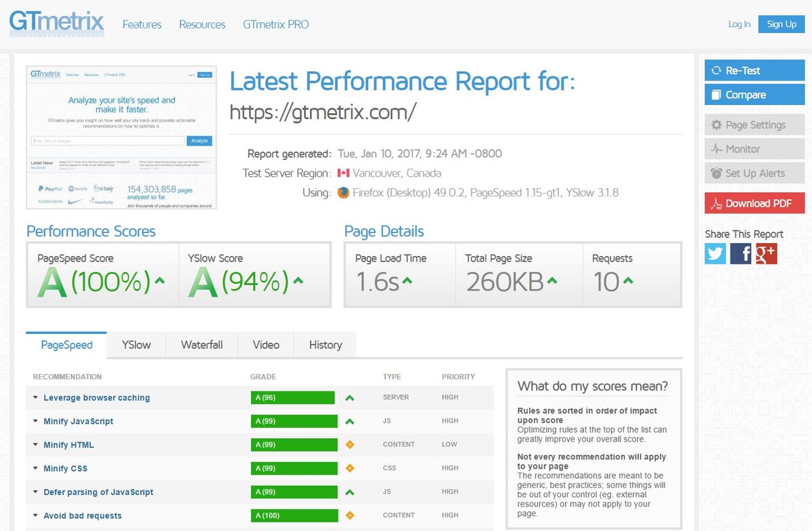Image resolution: width=812 pixels, height=531 pixels.
Task: Open the Video tab
Action: [265, 345]
